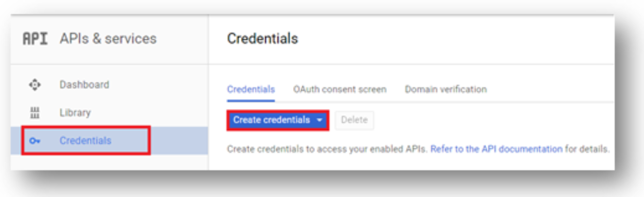
Task: Follow the Refer to the API documentation link
Action: pyautogui.click(x=496, y=149)
